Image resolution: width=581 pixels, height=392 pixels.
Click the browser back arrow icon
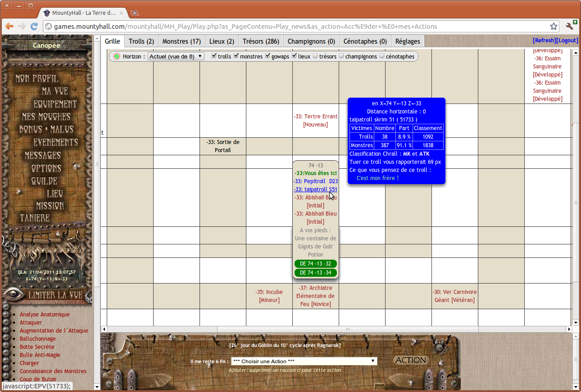point(9,27)
